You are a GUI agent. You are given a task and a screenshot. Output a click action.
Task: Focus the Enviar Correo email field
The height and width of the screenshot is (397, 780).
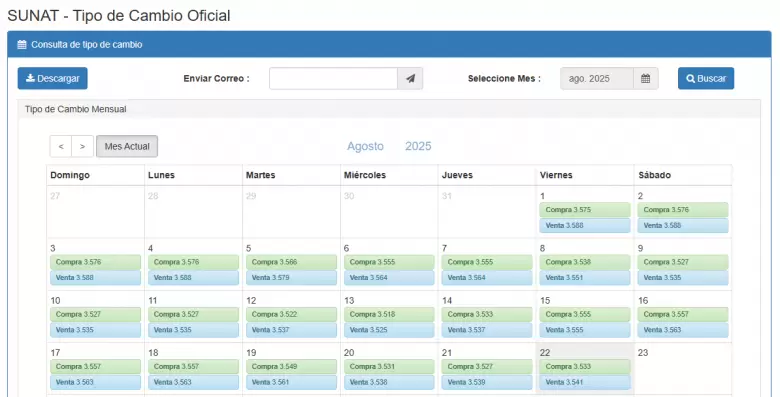point(333,79)
